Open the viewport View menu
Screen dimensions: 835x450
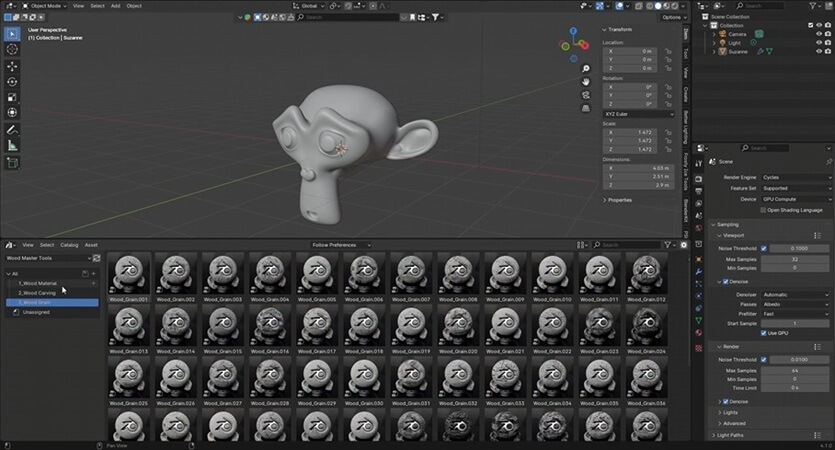78,6
